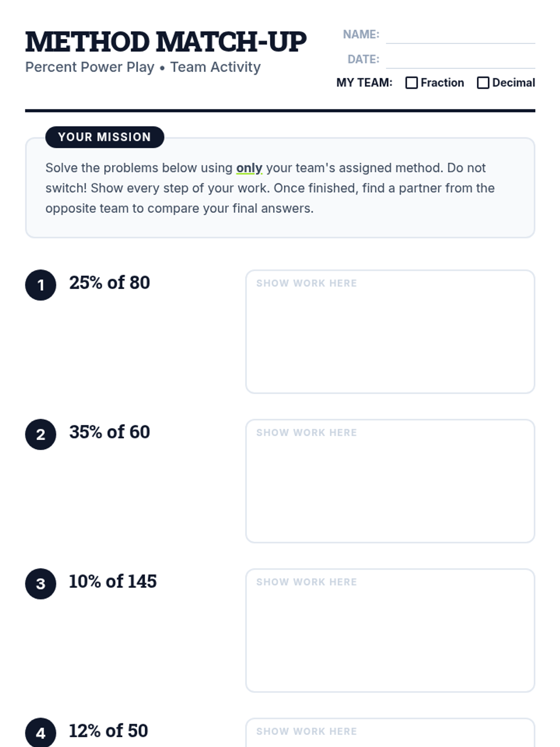Click the METHOD MATCH-UP title
The width and height of the screenshot is (560, 747).
pos(166,42)
